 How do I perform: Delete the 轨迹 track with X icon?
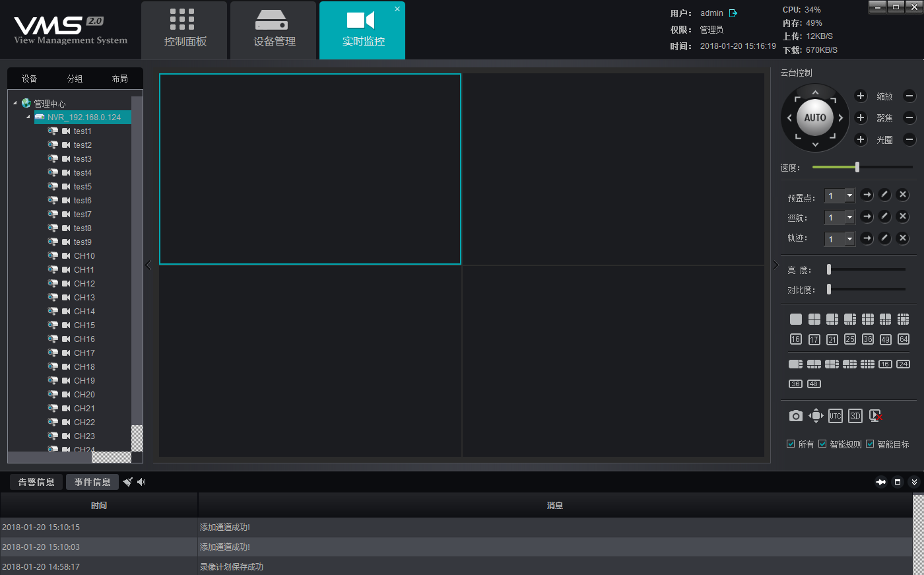tap(904, 238)
